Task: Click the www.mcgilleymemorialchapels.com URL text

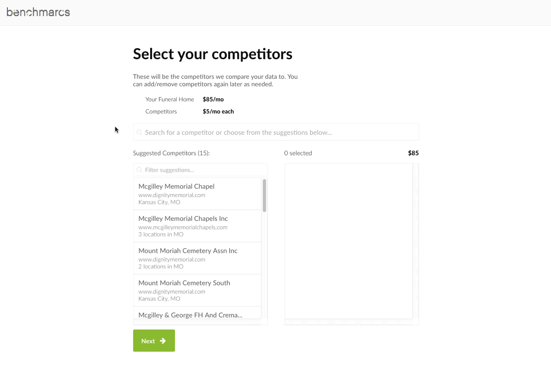Action: pyautogui.click(x=183, y=227)
